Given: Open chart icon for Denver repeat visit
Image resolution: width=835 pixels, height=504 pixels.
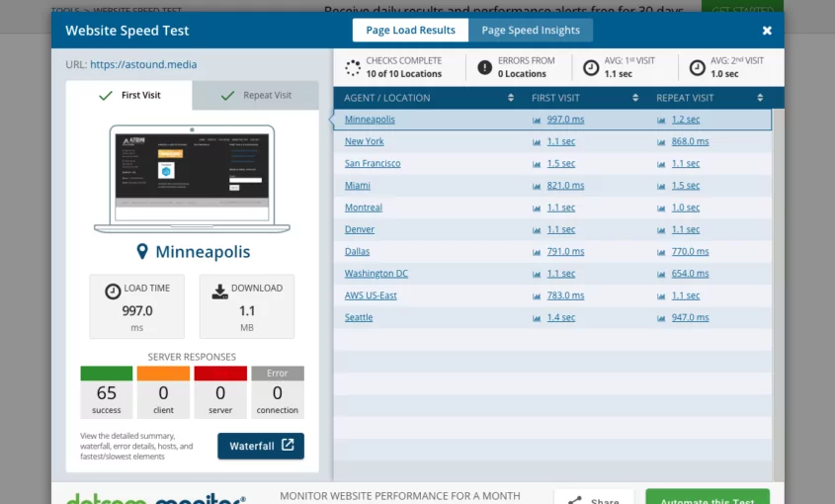Looking at the screenshot, I should (661, 230).
